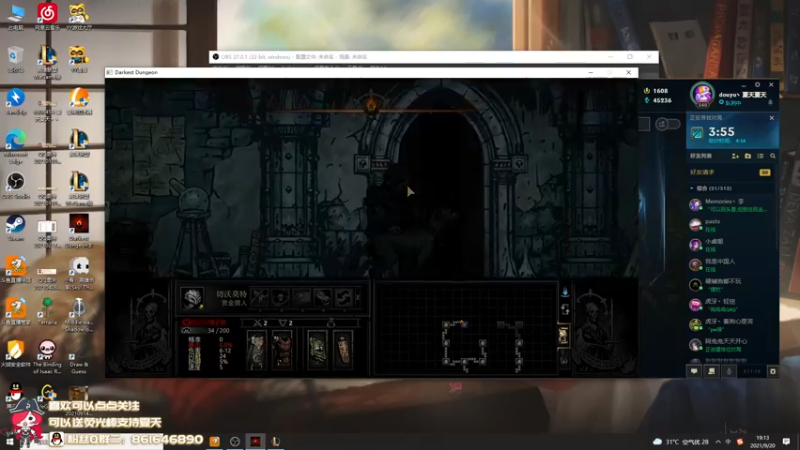Open friends list view options icon
The image size is (800, 450).
coord(760,156)
